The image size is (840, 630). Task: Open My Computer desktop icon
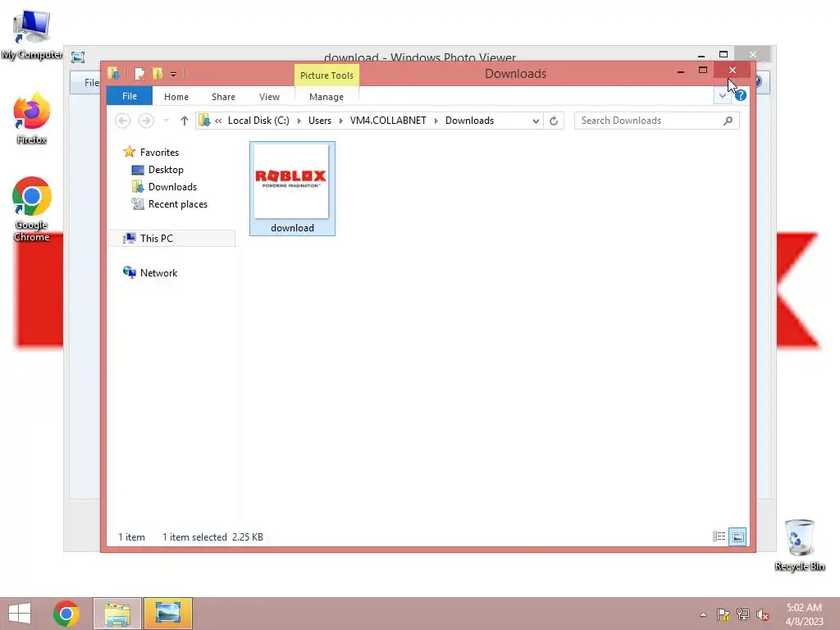click(32, 34)
